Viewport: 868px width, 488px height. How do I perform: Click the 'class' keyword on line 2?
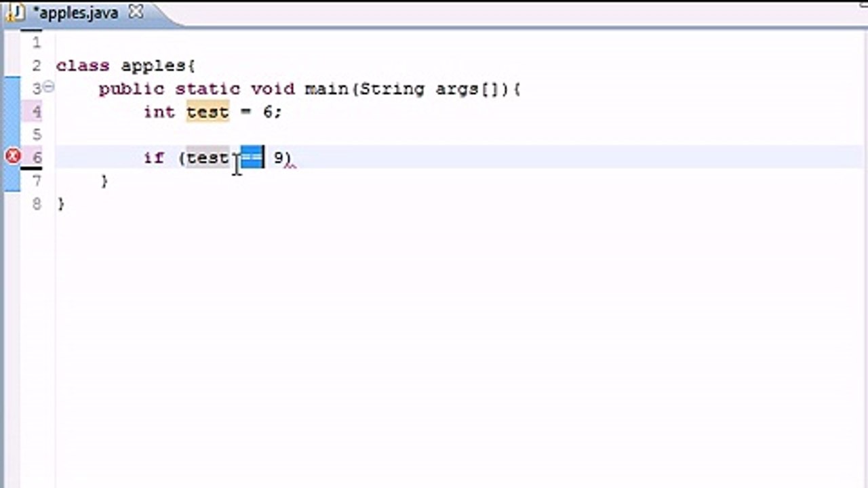(83, 66)
